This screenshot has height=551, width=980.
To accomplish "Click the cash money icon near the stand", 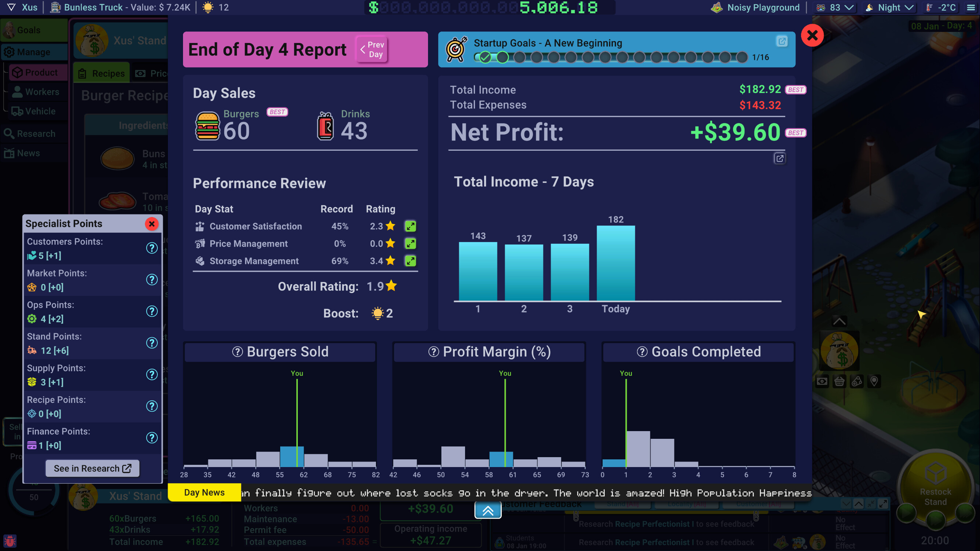I will click(822, 381).
